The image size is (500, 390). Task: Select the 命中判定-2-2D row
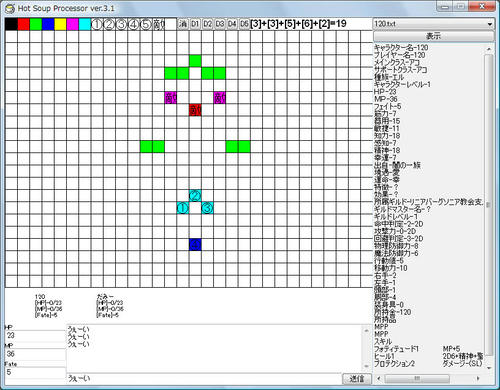(x=399, y=224)
